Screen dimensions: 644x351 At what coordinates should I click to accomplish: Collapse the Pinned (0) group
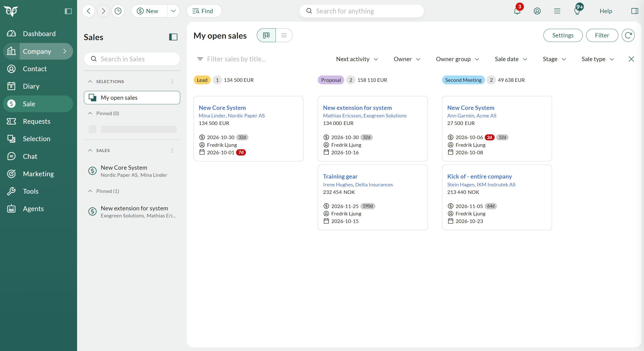point(90,113)
